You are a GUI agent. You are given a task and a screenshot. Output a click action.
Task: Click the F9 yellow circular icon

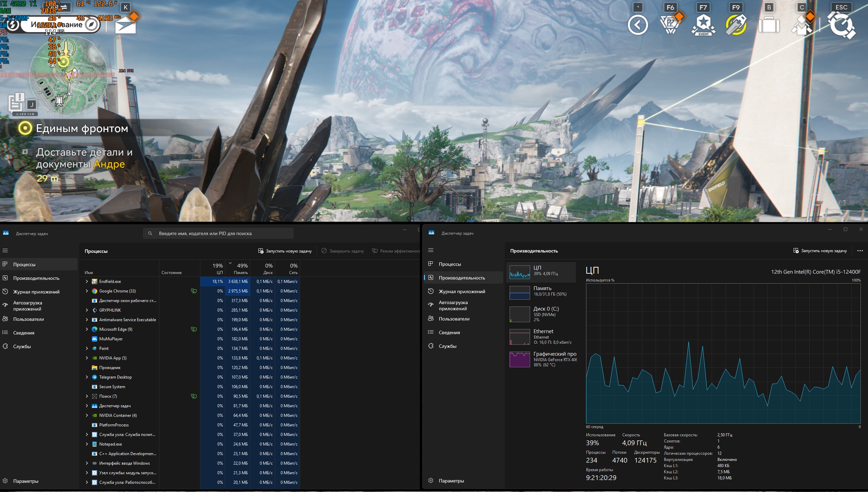(736, 25)
